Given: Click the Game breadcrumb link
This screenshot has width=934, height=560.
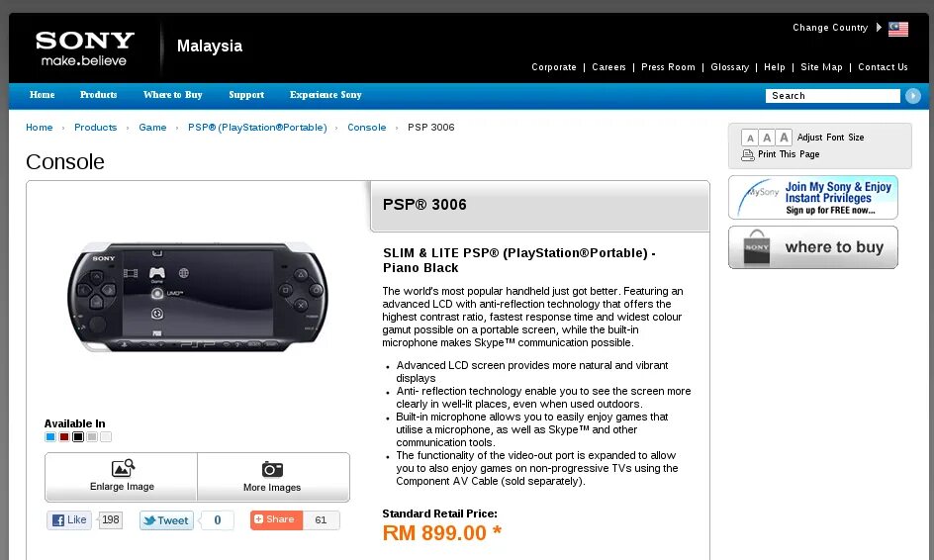Looking at the screenshot, I should coord(152,128).
